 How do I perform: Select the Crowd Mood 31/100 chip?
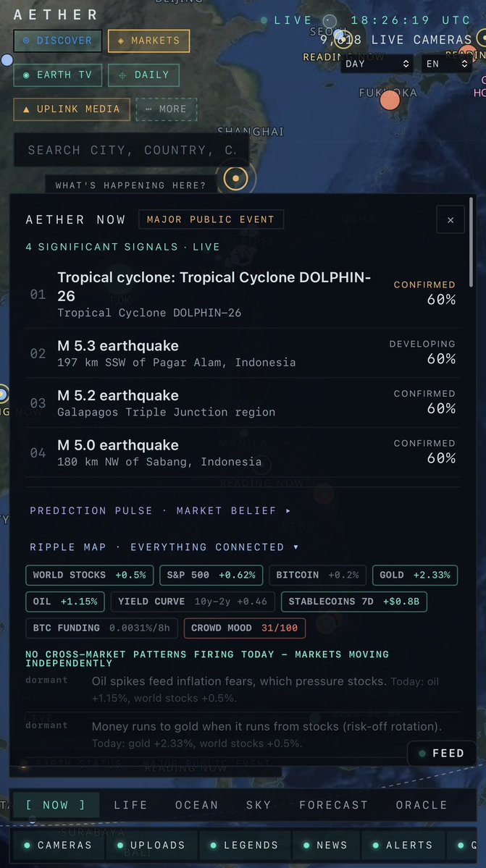coord(245,628)
